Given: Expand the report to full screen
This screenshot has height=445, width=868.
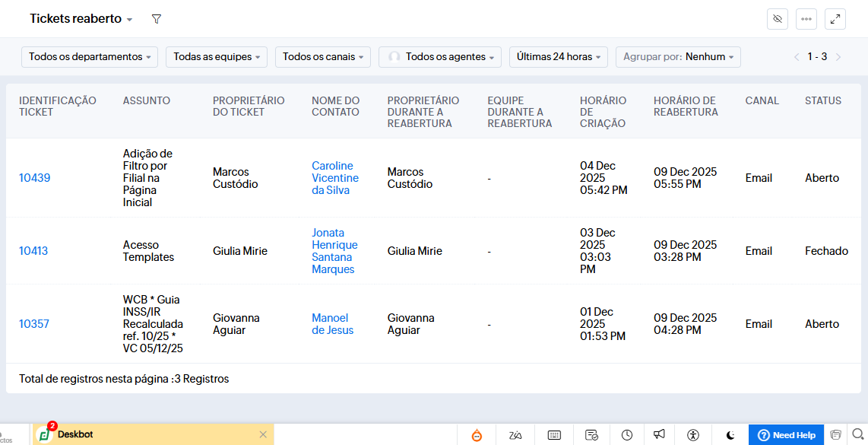Looking at the screenshot, I should [835, 19].
